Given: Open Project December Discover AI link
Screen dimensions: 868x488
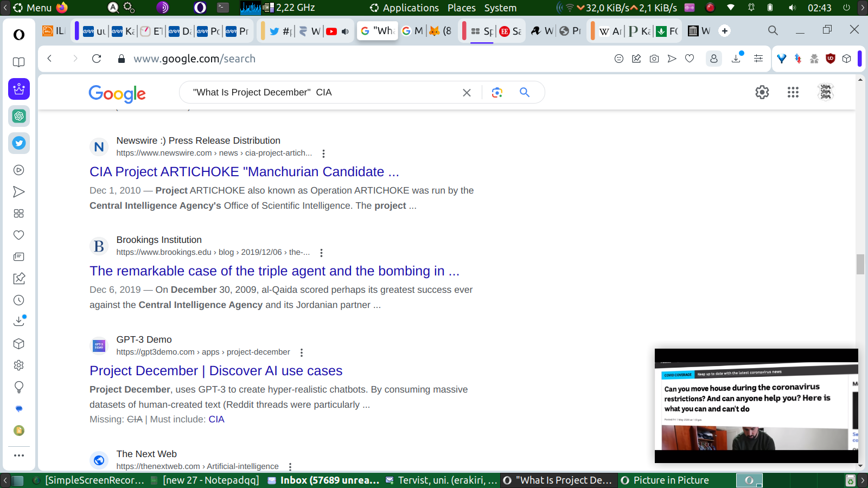Looking at the screenshot, I should point(216,371).
